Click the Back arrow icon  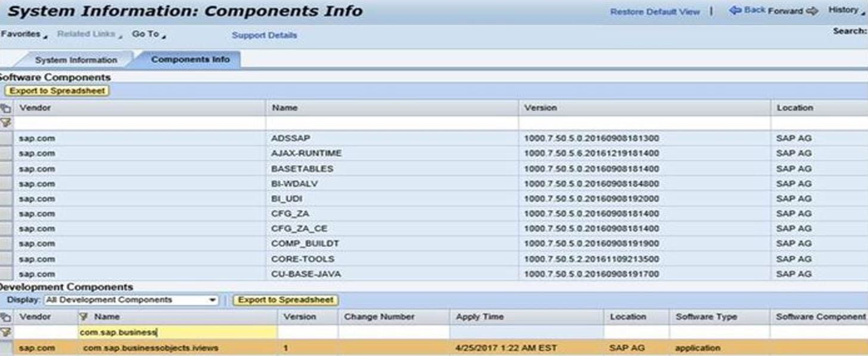(x=736, y=11)
